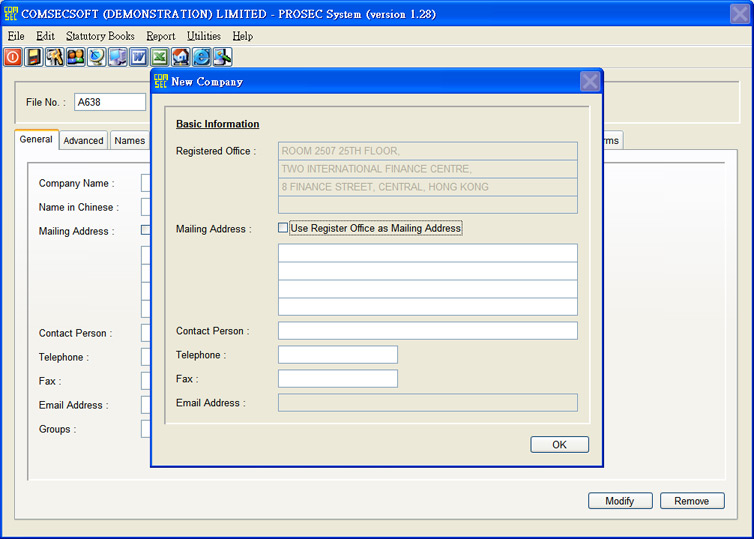The width and height of the screenshot is (754, 539).
Task: Switch to the Advanced tab
Action: (83, 141)
